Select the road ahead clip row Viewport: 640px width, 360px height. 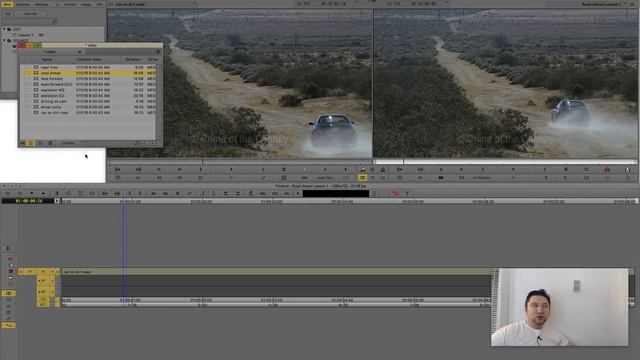[88, 73]
